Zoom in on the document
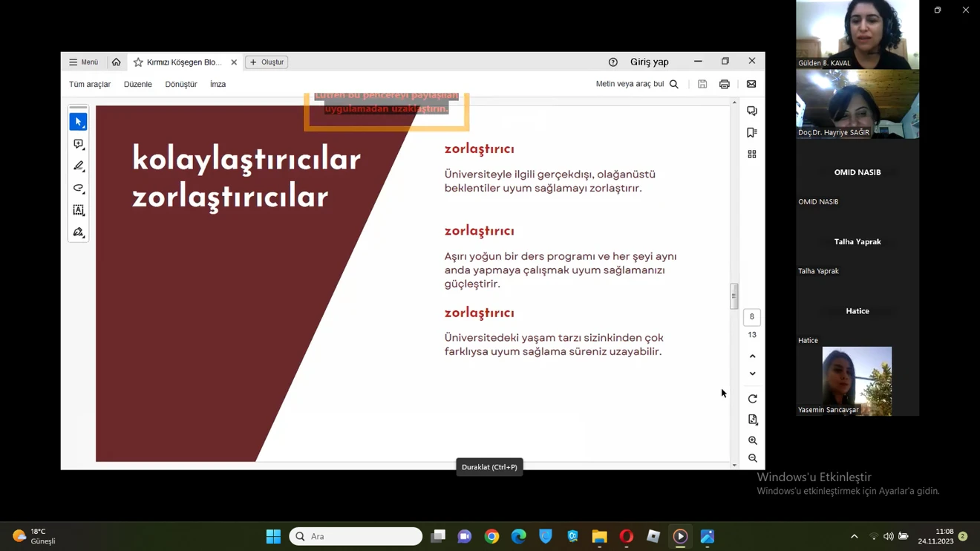Screen dimensions: 980x551 click(752, 440)
